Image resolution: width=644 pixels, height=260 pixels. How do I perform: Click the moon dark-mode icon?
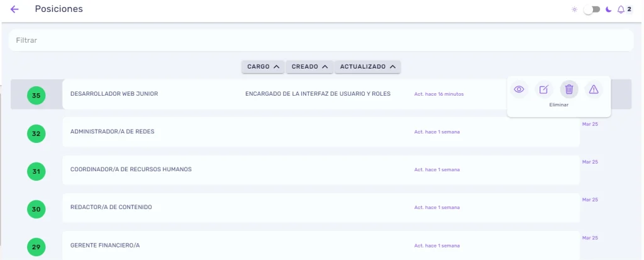(609, 9)
